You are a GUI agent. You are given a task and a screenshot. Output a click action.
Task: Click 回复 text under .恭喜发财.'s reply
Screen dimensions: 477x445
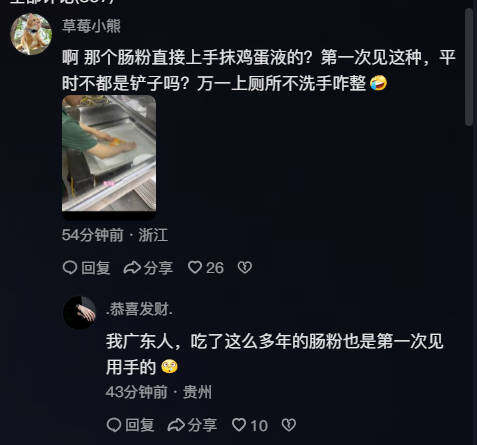tap(140, 425)
